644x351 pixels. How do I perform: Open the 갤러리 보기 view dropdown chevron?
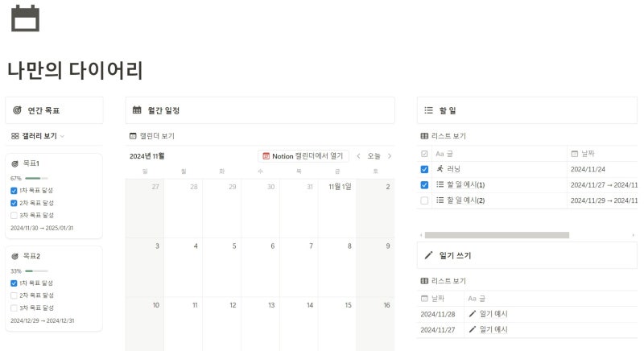[62, 136]
